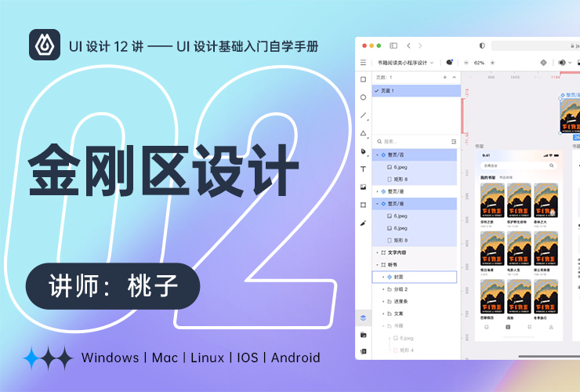Open the Layers panel icon
Image resolution: width=580 pixels, height=392 pixels.
click(363, 318)
